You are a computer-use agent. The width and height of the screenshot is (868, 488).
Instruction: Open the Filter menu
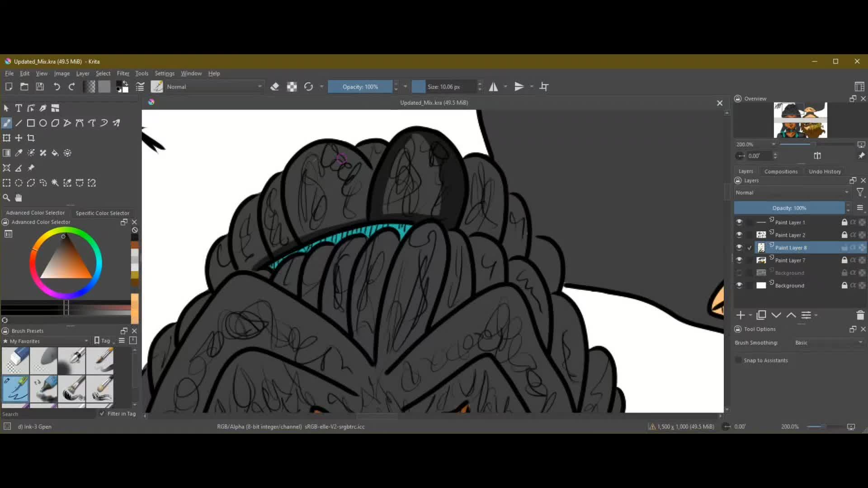click(123, 74)
